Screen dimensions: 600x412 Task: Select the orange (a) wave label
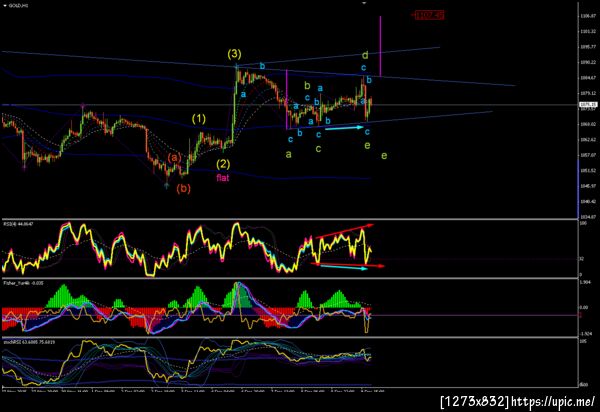[174, 157]
